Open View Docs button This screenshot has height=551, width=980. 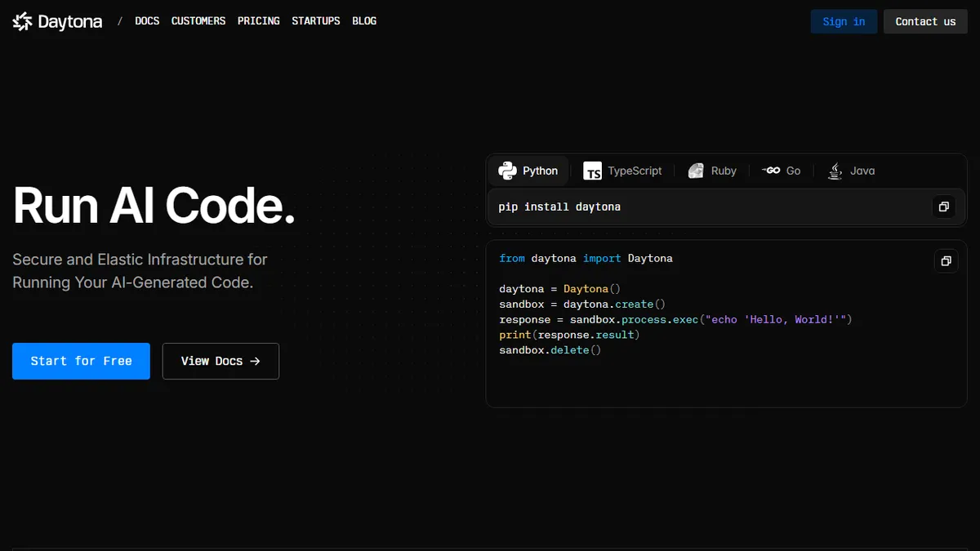pos(220,361)
